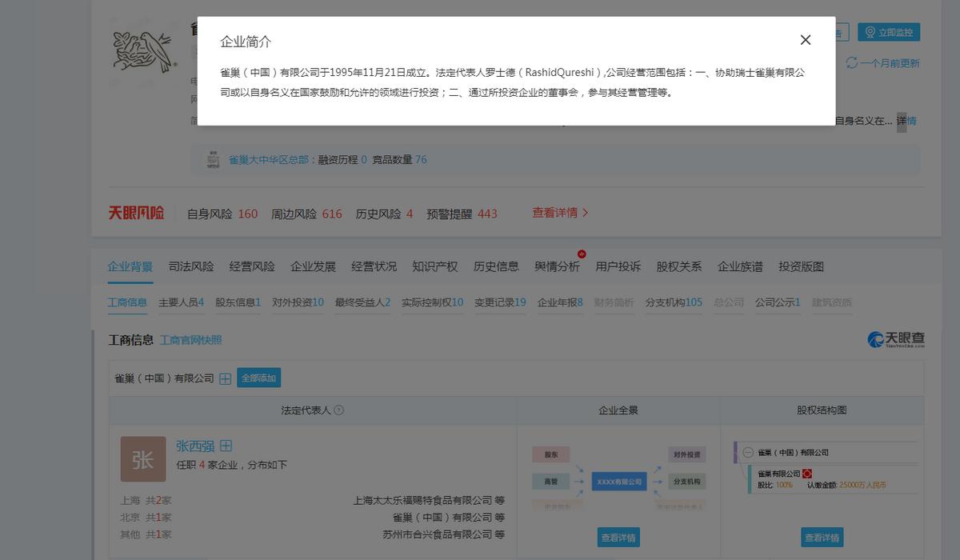This screenshot has width=960, height=560.
Task: Select the 历史信息 tab
Action: click(496, 266)
